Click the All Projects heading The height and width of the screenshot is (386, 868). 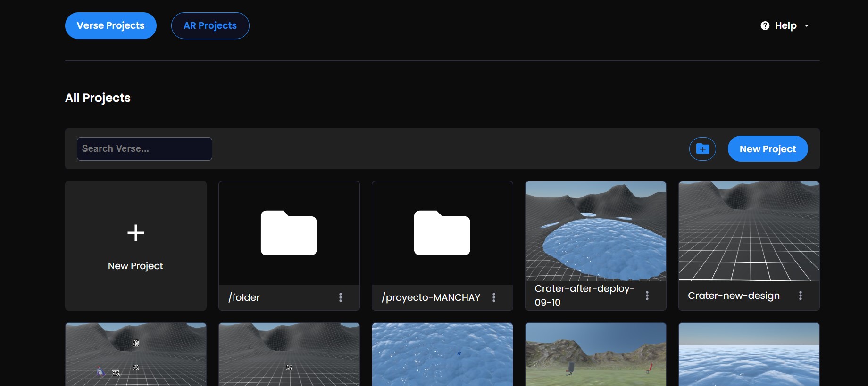[x=98, y=98]
